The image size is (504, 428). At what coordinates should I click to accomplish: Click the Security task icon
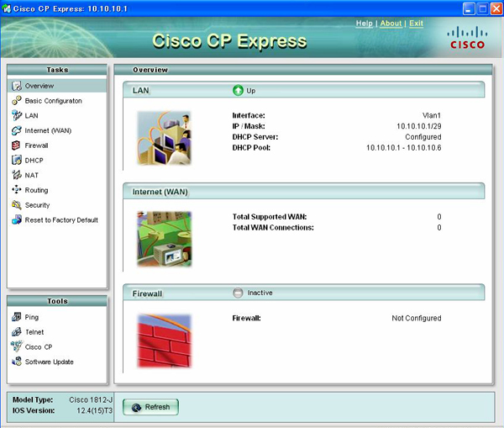pos(17,205)
